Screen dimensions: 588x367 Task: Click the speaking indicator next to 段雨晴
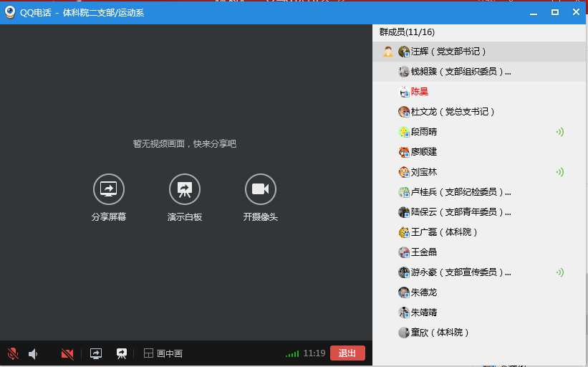560,132
